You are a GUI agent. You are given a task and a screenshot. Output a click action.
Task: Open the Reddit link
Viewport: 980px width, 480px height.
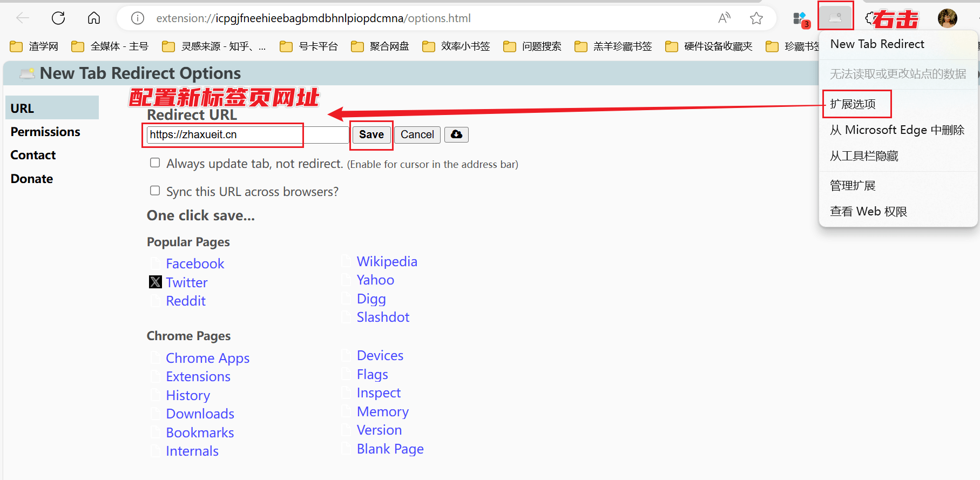[186, 301]
